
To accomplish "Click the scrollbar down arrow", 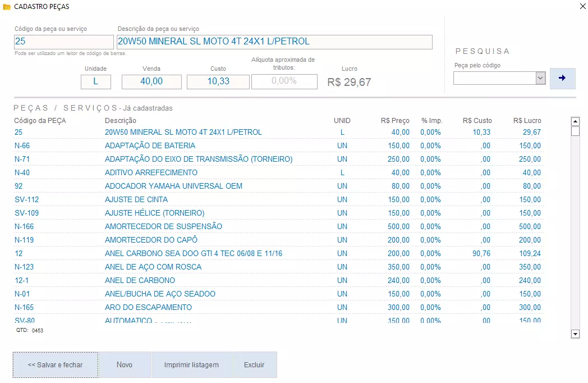I will pos(575,334).
